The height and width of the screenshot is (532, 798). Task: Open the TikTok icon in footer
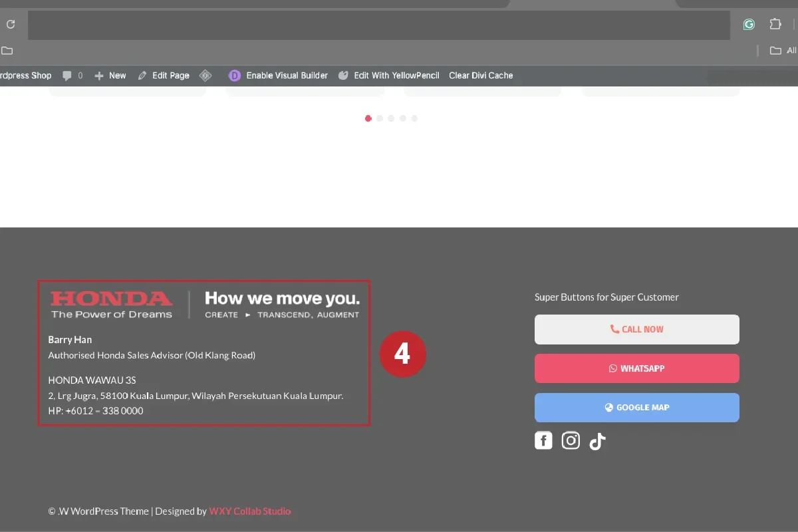(x=597, y=440)
